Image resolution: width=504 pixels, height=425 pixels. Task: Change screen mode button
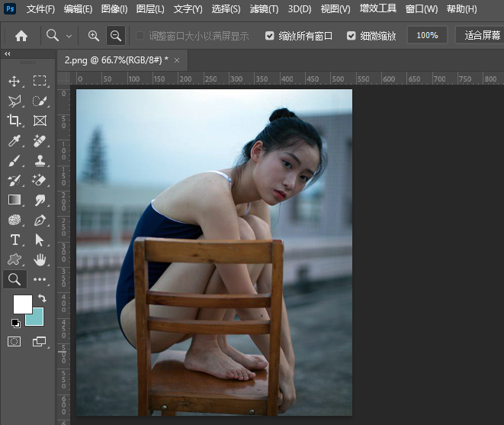[40, 341]
